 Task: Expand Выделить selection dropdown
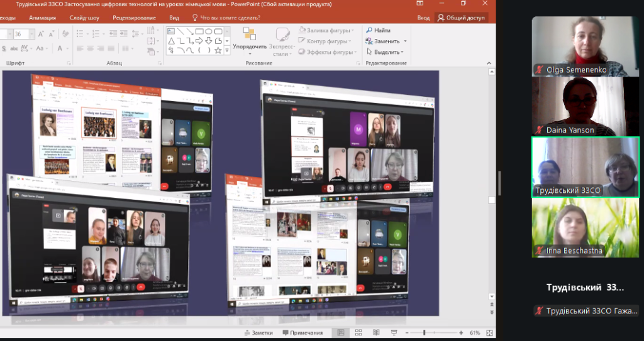coord(385,52)
